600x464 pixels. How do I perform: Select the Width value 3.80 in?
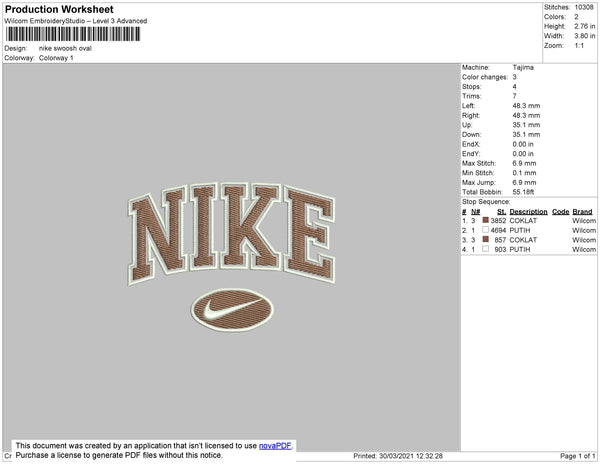point(585,36)
